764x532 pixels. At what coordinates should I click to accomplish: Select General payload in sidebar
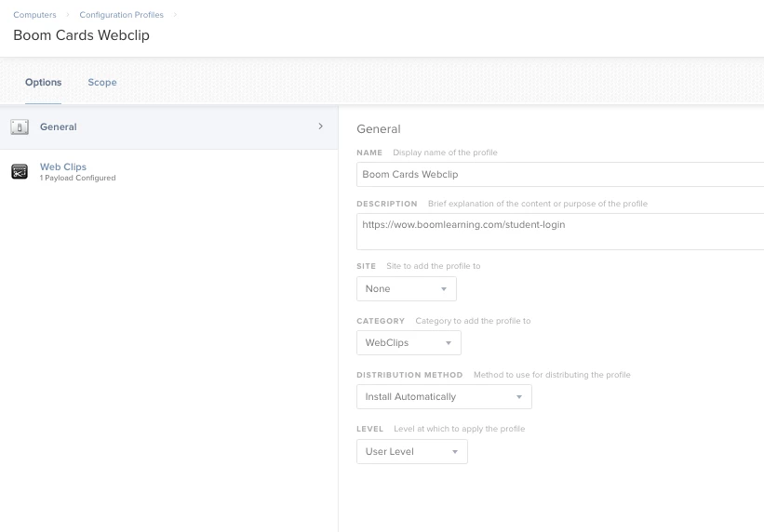point(169,127)
